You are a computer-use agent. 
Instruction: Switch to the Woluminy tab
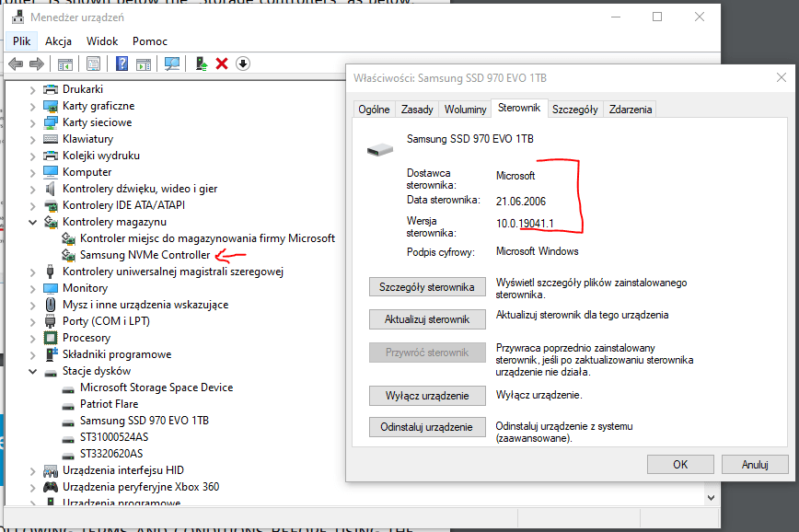pyautogui.click(x=465, y=110)
